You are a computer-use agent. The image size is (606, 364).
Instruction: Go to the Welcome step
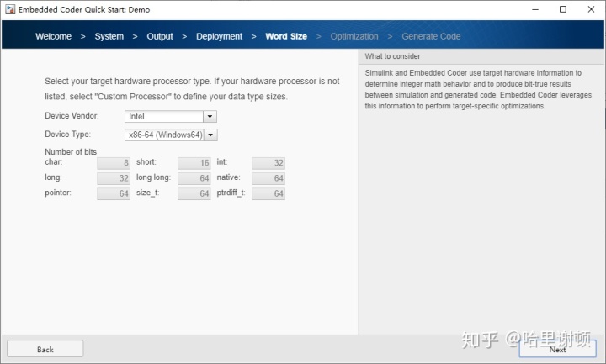53,36
